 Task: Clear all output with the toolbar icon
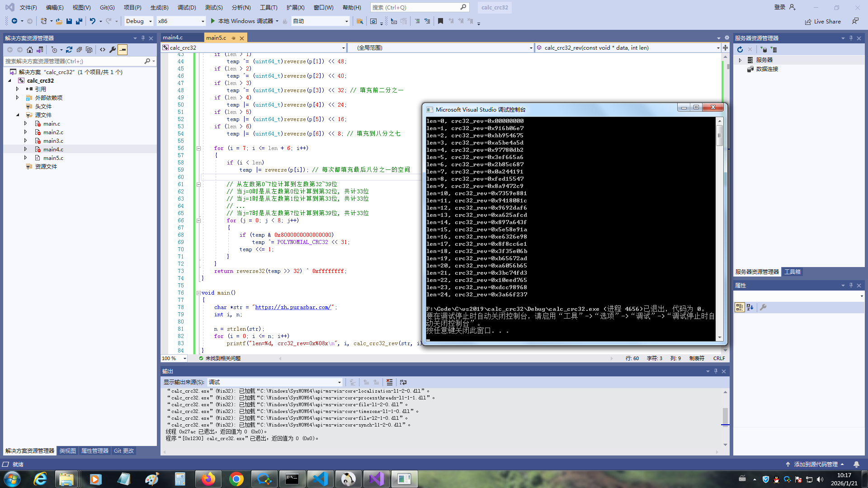389,382
